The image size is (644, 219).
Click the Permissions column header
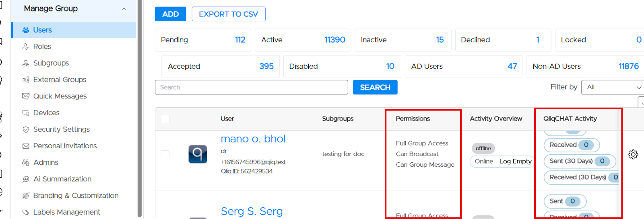[x=413, y=119]
